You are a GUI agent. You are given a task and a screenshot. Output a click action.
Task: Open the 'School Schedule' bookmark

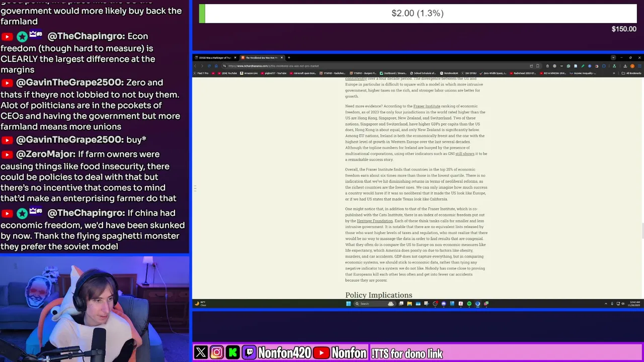(x=423, y=73)
